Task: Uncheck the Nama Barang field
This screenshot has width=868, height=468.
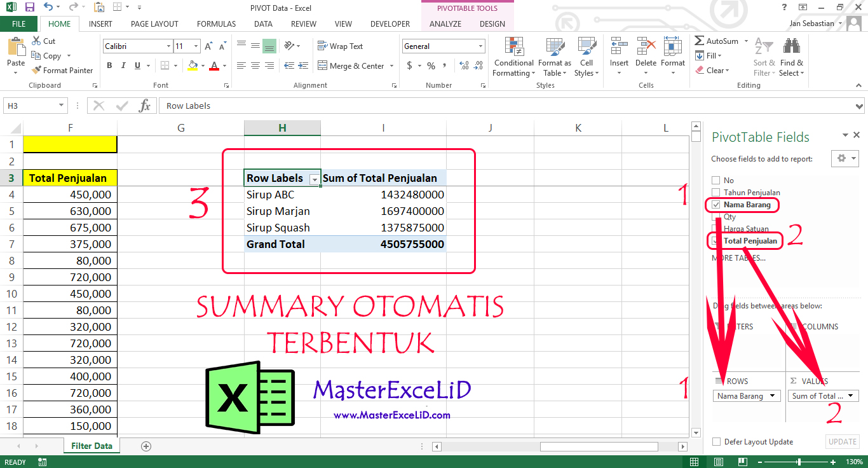Action: pyautogui.click(x=716, y=205)
